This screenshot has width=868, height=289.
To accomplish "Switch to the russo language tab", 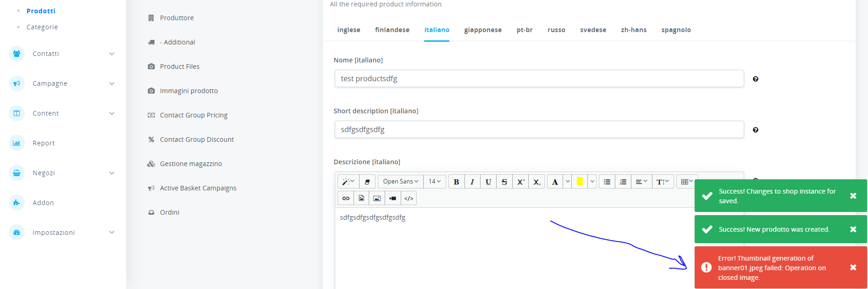I will pos(556,30).
